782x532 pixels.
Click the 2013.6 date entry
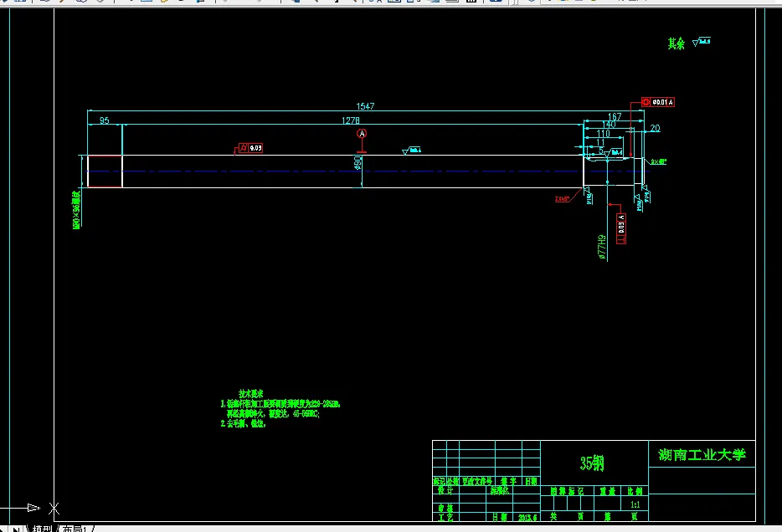[527, 518]
